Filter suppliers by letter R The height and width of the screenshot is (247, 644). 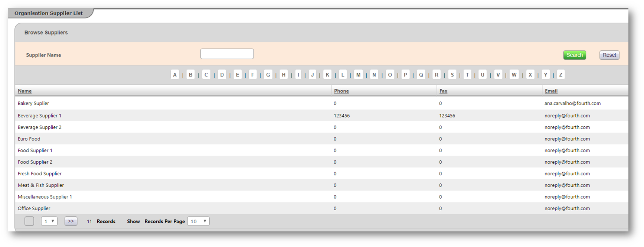[x=437, y=75]
